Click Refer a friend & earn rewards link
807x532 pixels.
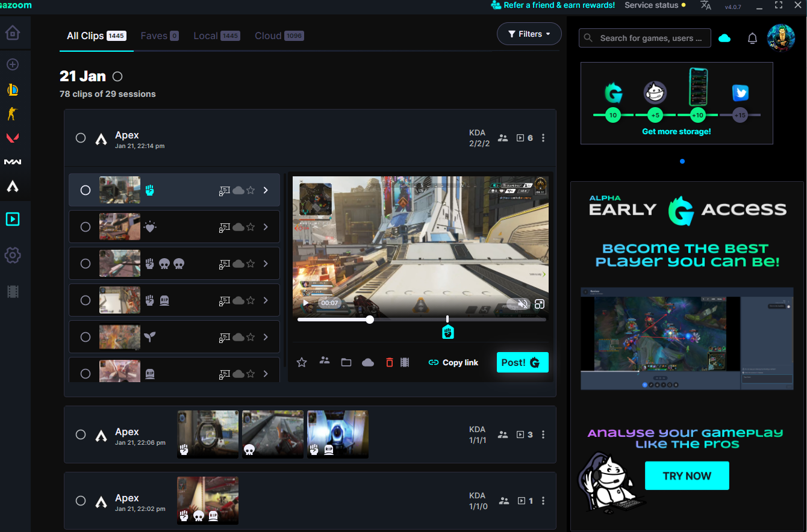point(553,5)
